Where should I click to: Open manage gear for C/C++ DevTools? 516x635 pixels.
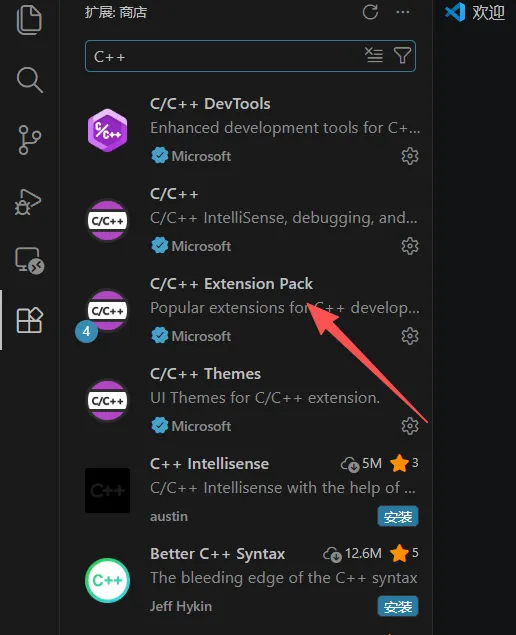[x=409, y=156]
